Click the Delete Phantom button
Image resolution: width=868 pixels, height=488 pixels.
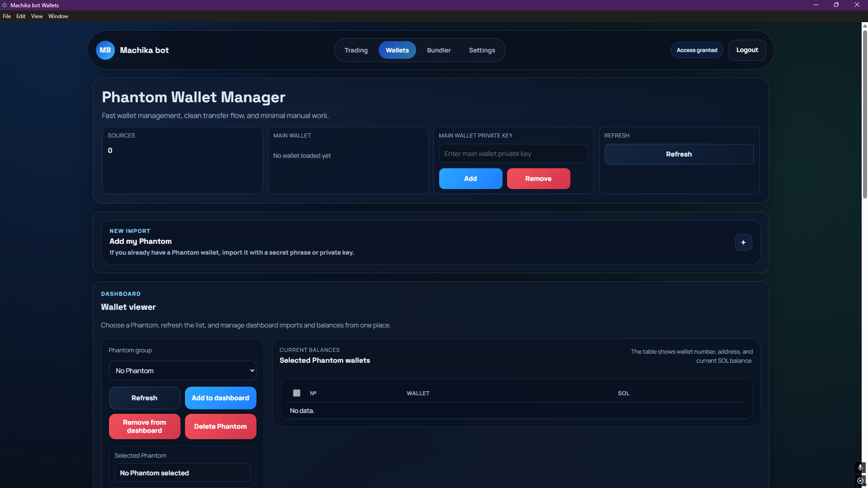[220, 426]
